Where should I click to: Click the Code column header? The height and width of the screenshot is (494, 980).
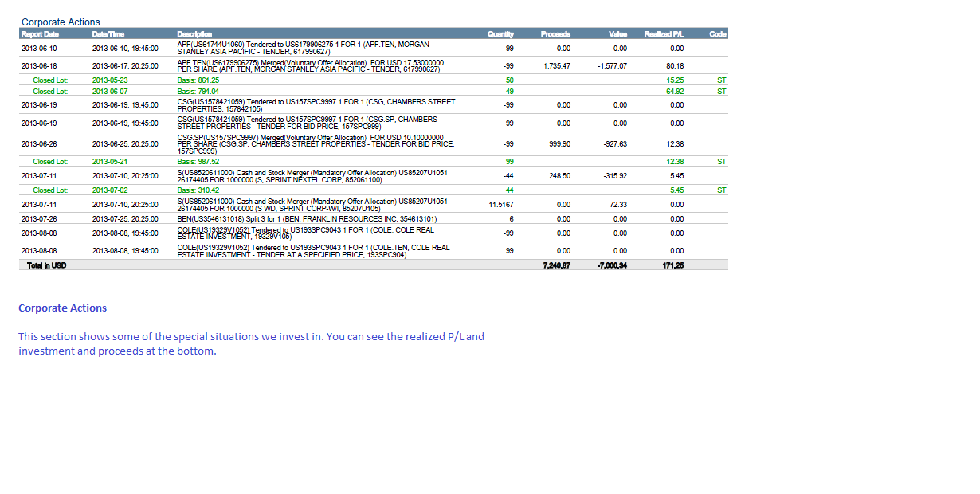pyautogui.click(x=717, y=34)
